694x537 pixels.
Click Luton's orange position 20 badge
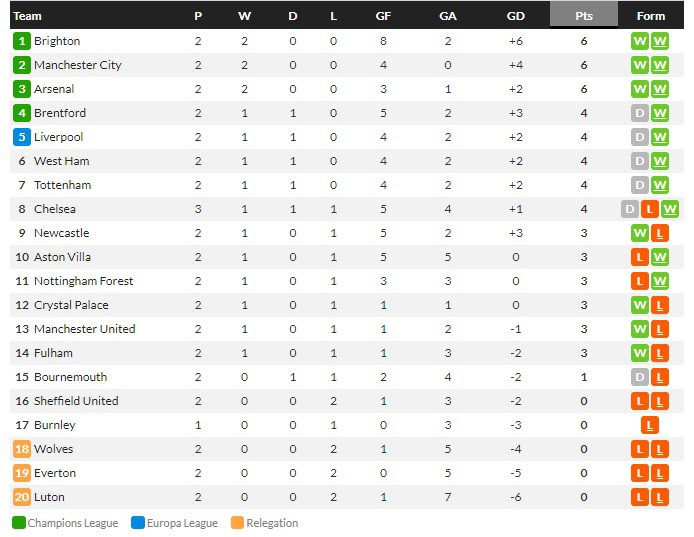(22, 497)
